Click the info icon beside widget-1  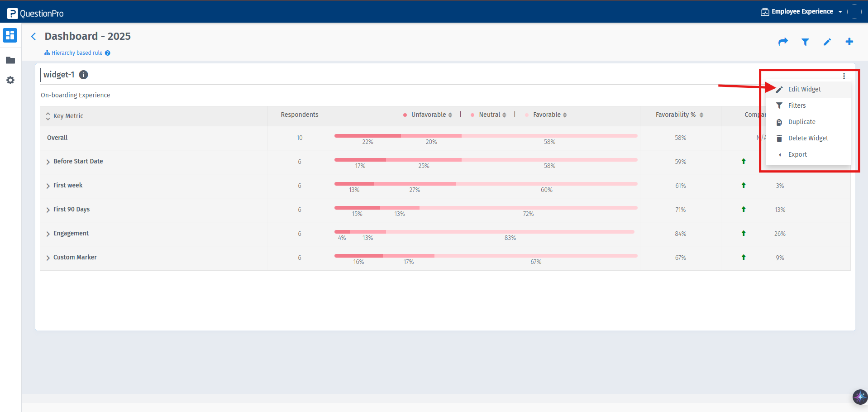pyautogui.click(x=83, y=75)
